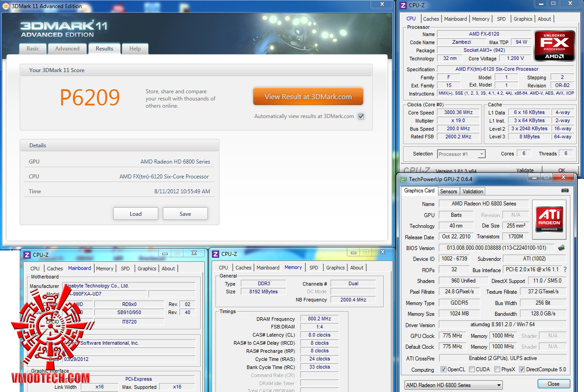
Task: Toggle the CUDA checkbox in GPU-Z
Action: (x=472, y=369)
